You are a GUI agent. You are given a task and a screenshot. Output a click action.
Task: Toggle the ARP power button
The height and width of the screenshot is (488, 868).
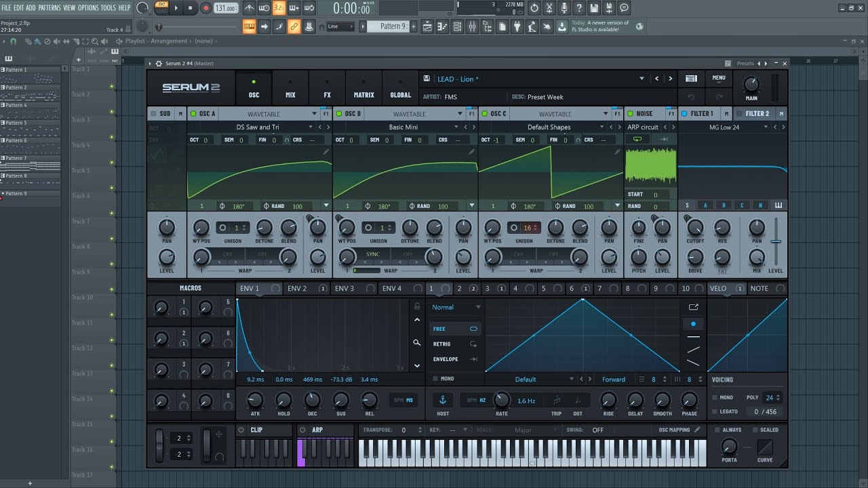pyautogui.click(x=302, y=430)
